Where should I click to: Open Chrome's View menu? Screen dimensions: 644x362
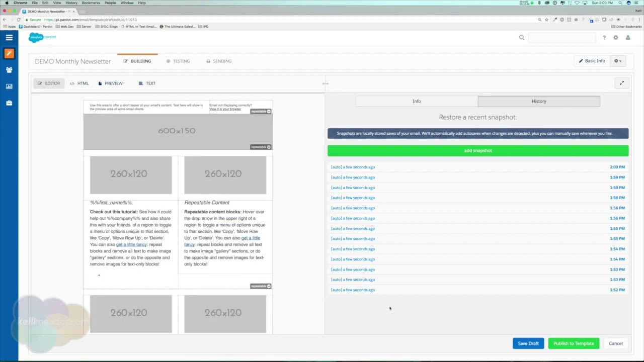[x=57, y=3]
